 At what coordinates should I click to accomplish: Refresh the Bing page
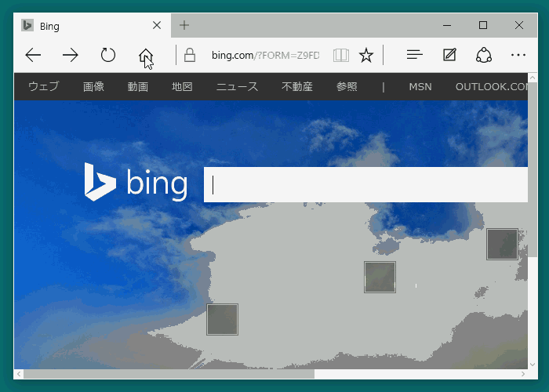tap(108, 55)
